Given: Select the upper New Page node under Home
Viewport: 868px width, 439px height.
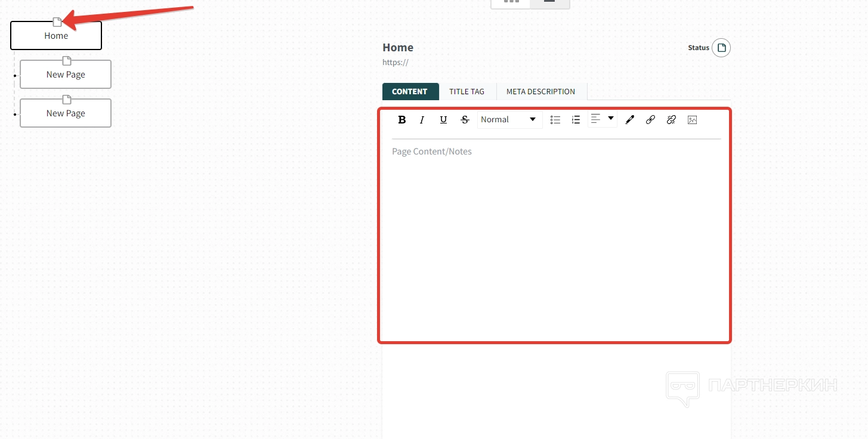Looking at the screenshot, I should coord(66,75).
